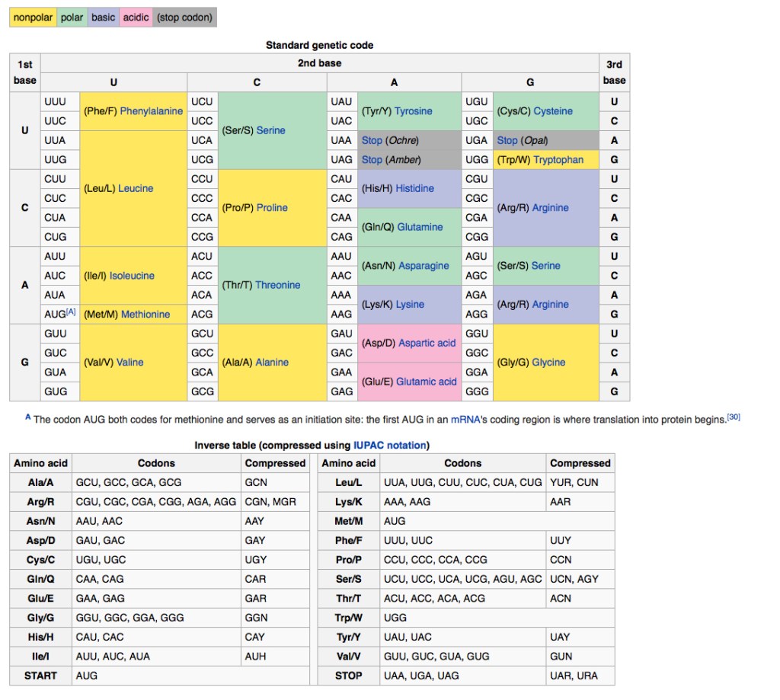Open the Isoleucine link

tap(132, 276)
